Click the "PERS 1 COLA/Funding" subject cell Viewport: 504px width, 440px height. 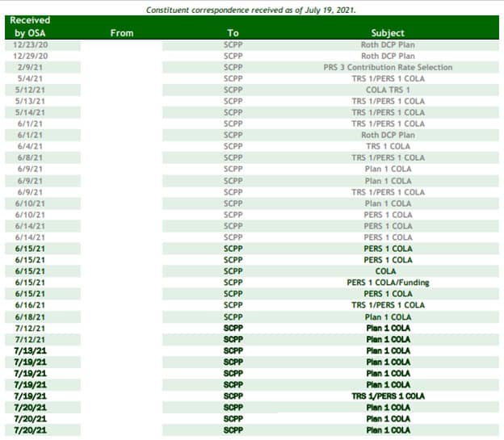coord(387,283)
